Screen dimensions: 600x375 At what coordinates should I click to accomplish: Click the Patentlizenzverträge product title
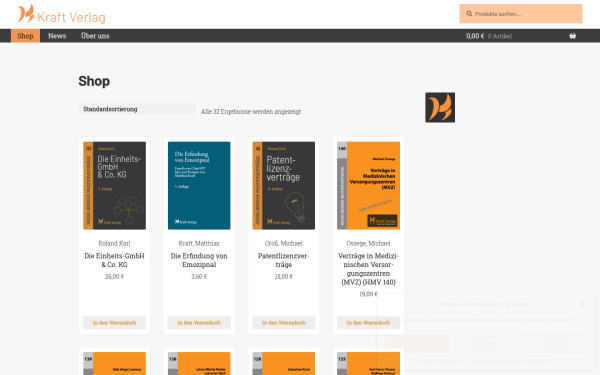(284, 260)
